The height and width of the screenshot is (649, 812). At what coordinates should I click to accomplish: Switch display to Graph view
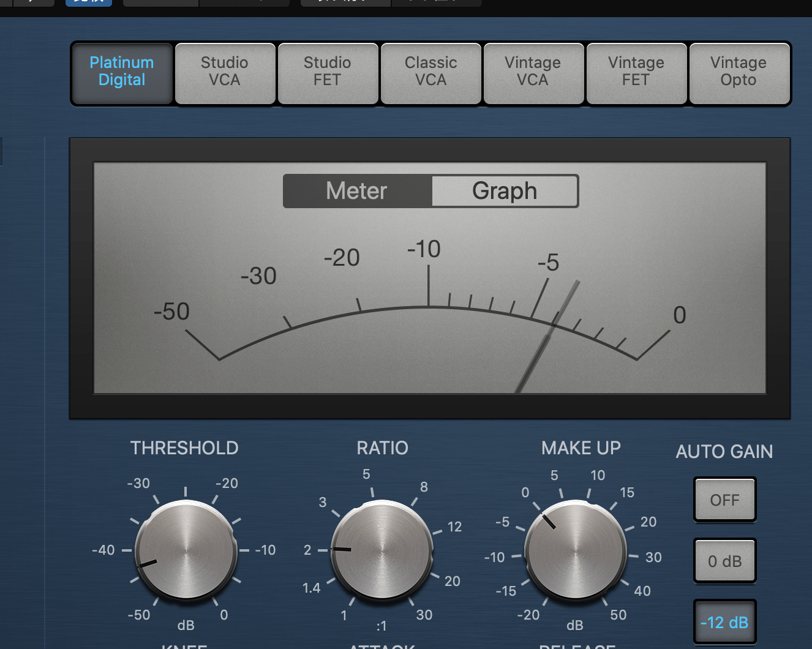[505, 191]
